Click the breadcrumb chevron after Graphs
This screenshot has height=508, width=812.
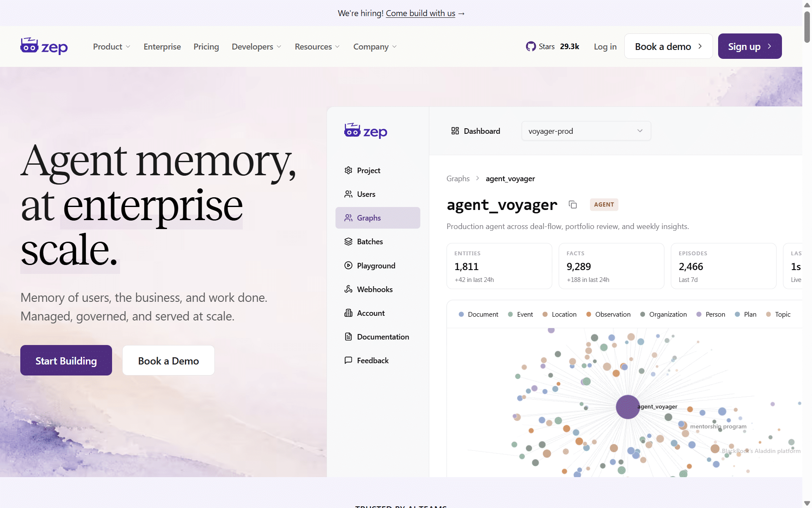point(477,178)
